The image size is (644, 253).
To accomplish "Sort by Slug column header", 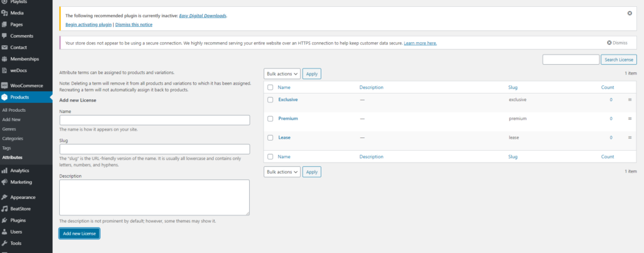I will (x=513, y=87).
